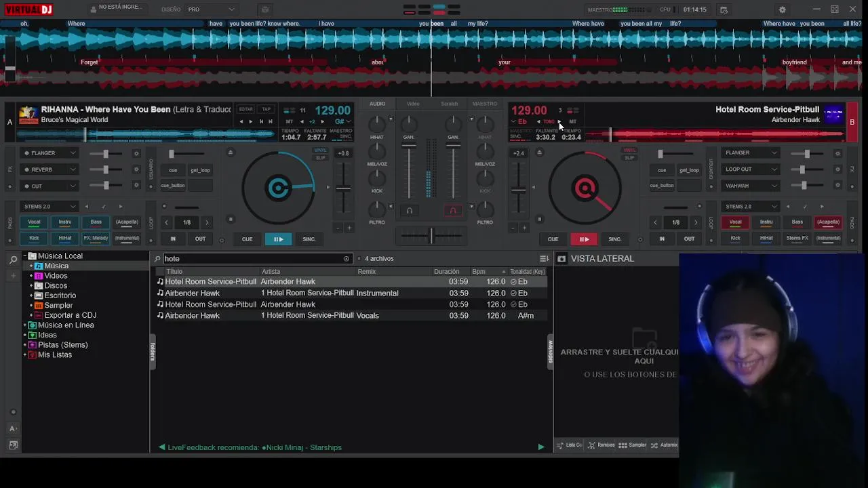
Task: Toggle the VINYL mode on deck B
Action: [x=629, y=150]
